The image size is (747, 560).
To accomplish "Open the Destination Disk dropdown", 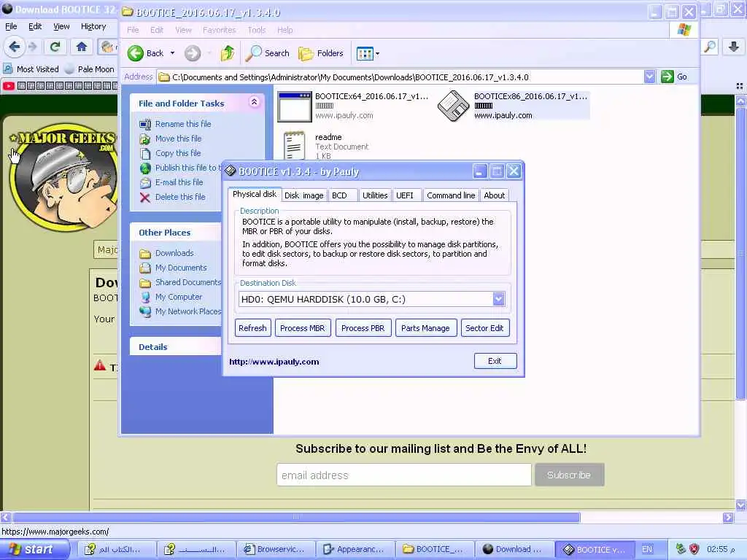I will click(x=498, y=299).
